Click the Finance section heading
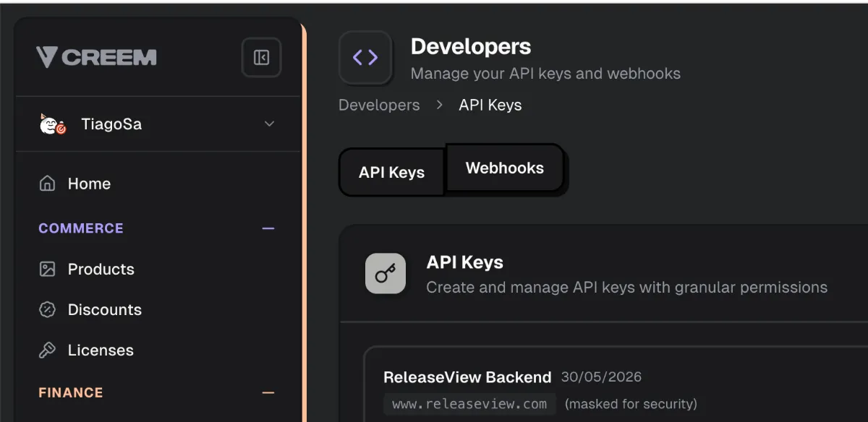 pyautogui.click(x=71, y=393)
